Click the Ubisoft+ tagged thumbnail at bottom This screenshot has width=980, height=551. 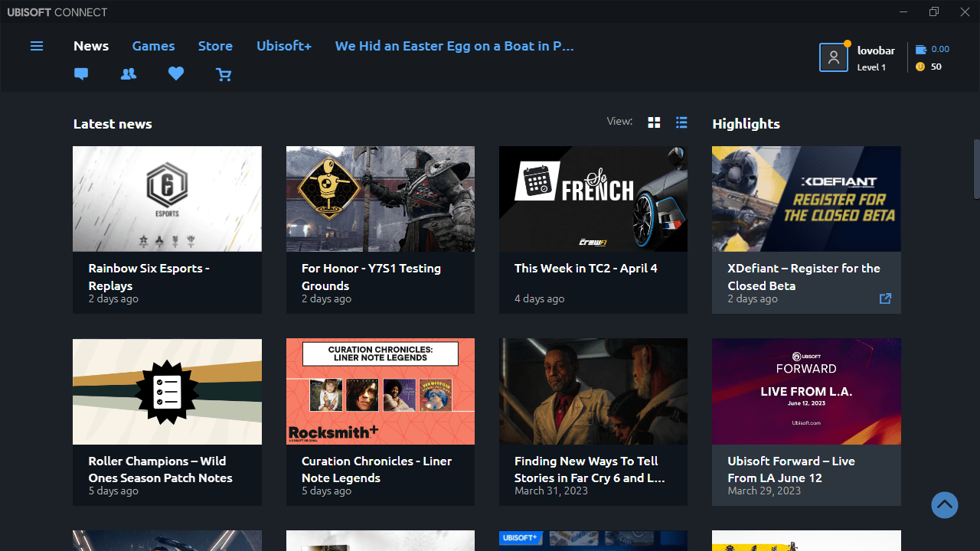click(593, 540)
